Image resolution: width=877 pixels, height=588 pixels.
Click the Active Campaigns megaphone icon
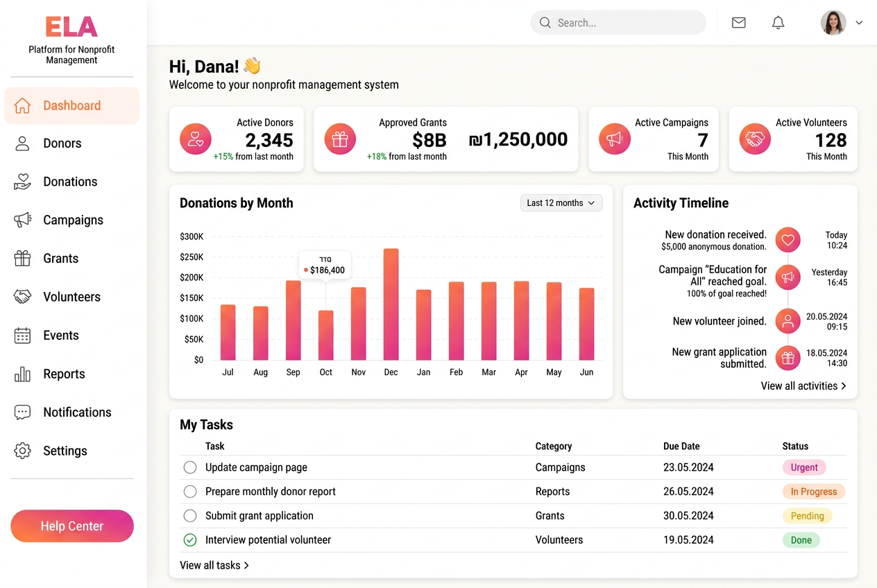tap(615, 139)
